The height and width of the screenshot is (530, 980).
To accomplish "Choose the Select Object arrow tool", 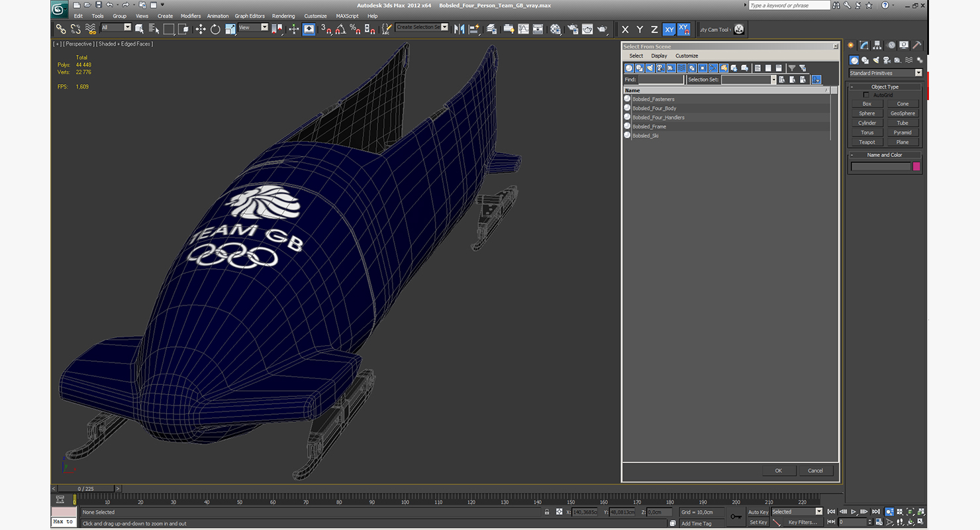I will 139,29.
